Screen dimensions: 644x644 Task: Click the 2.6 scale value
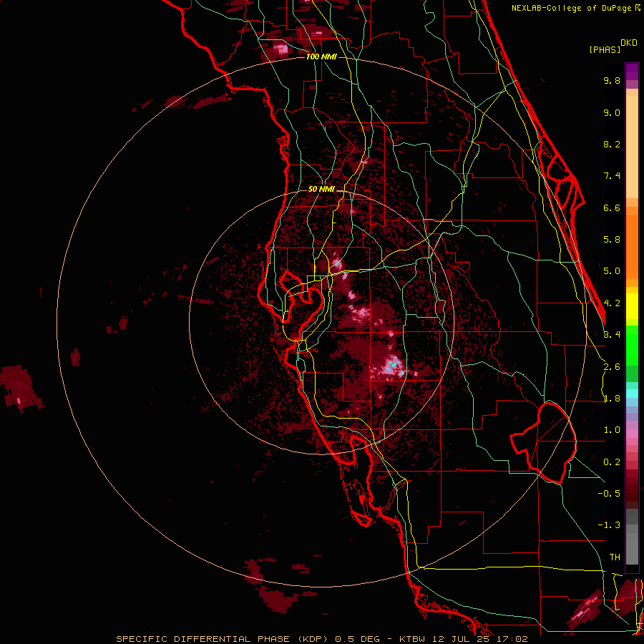point(612,367)
